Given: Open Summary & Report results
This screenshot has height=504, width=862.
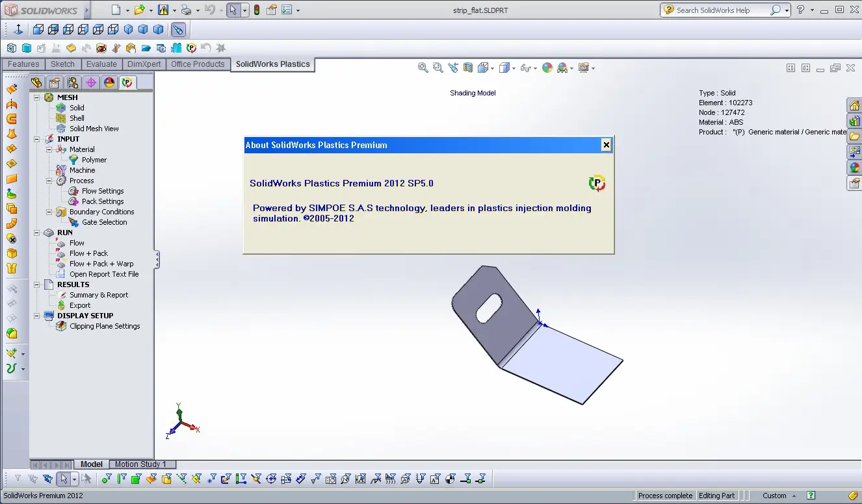Looking at the screenshot, I should point(99,295).
